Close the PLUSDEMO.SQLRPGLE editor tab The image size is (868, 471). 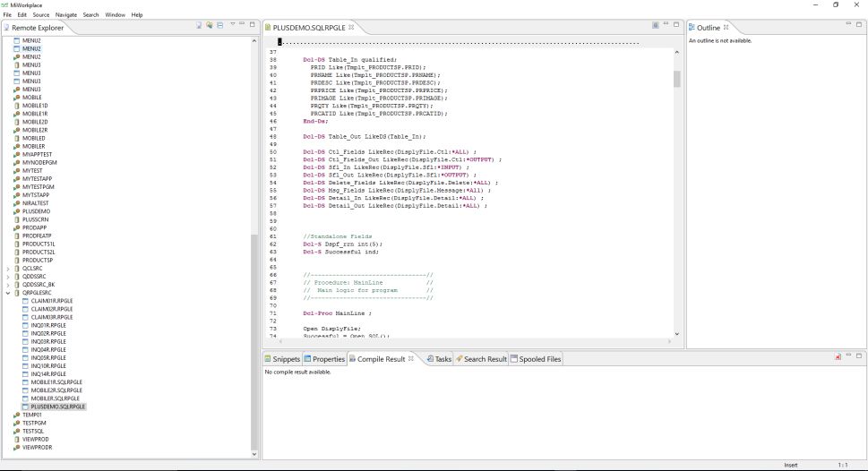[x=351, y=27]
